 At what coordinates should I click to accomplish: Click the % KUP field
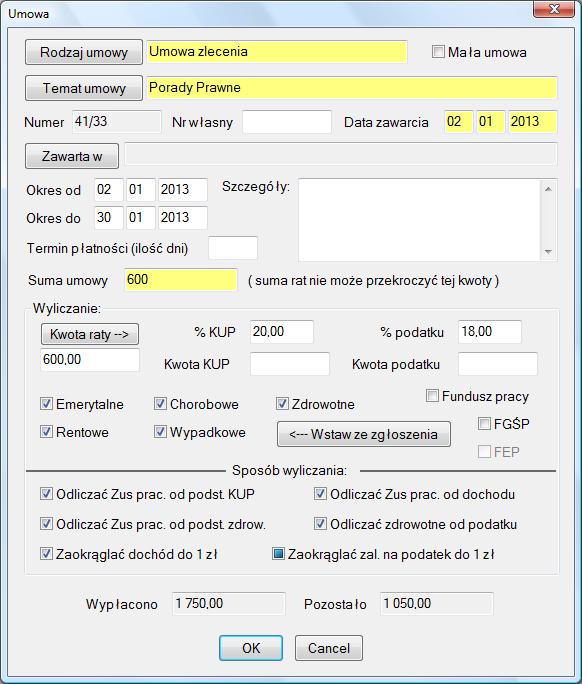tap(282, 332)
